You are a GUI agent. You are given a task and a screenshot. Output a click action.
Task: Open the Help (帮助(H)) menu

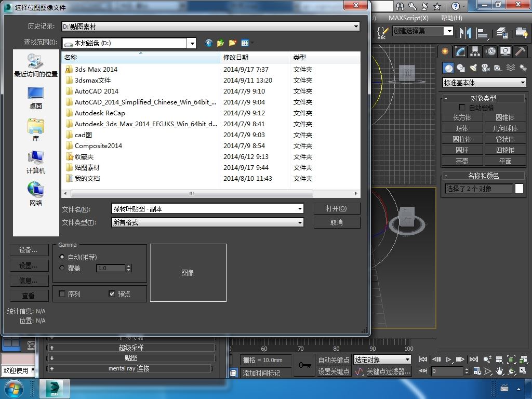click(x=451, y=18)
